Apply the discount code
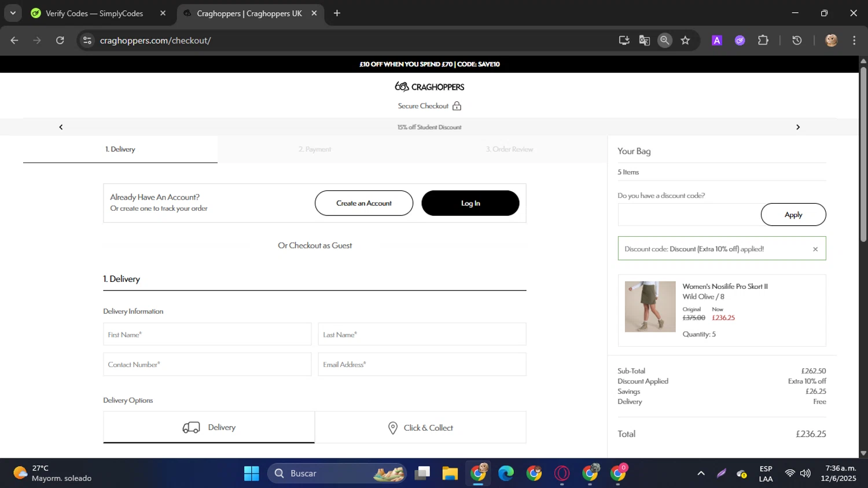 (x=793, y=215)
